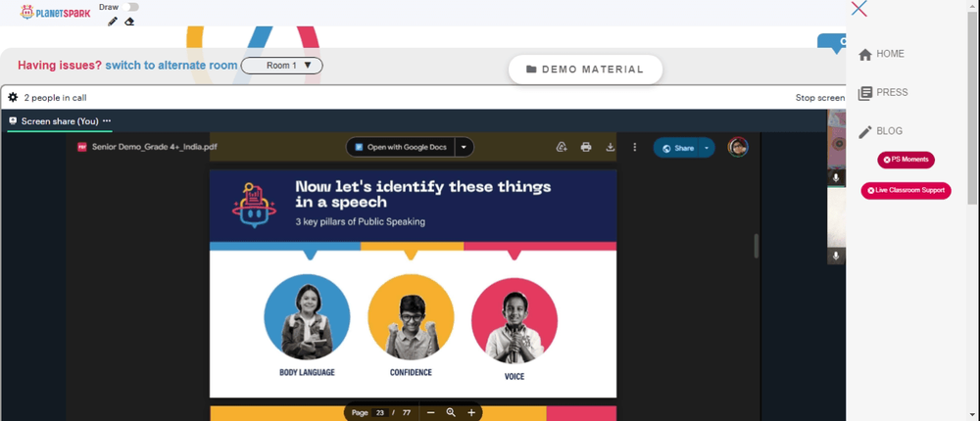Click the magnifier zoom reset icon
The image size is (980, 421).
[x=451, y=413]
